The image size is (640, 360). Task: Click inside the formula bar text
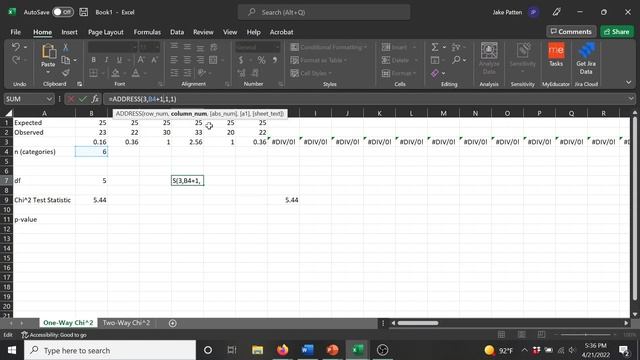coord(142,99)
